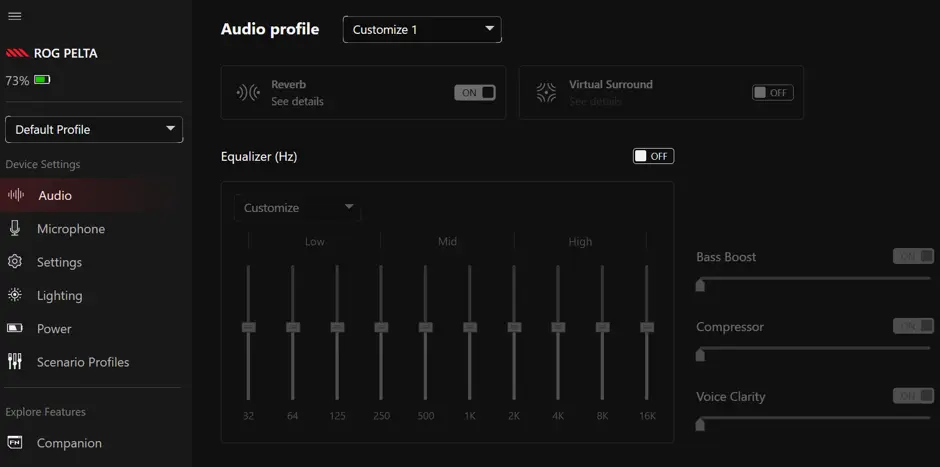Click the ROG PELTA device name
Screen dimensions: 940x467
(66, 53)
